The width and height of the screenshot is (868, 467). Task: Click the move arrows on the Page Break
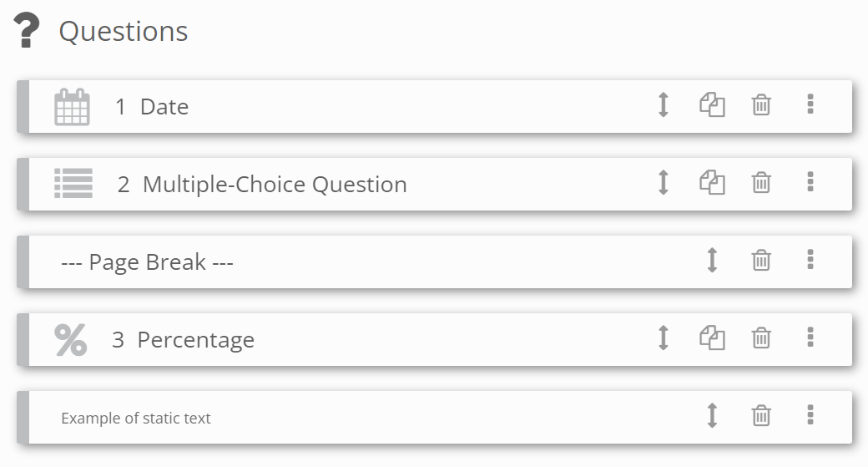tap(712, 261)
